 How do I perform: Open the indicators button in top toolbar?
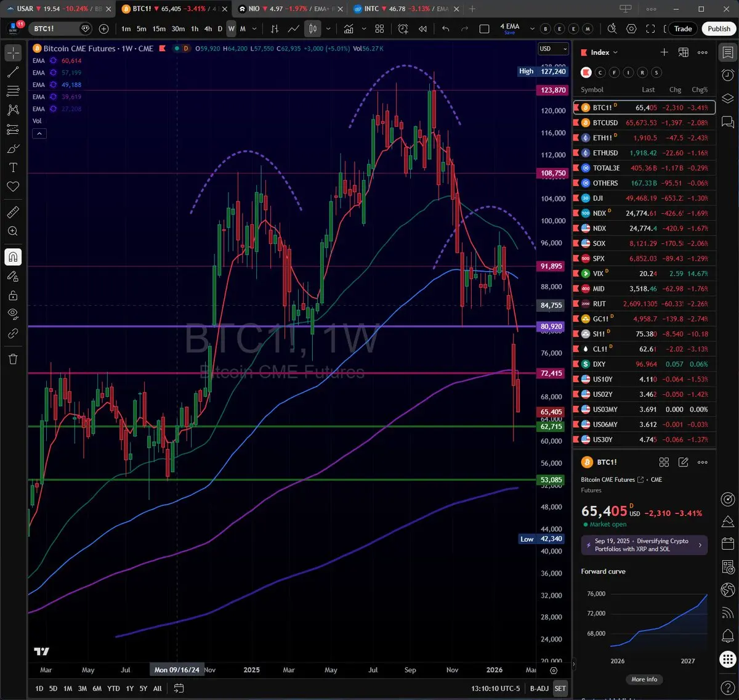(349, 29)
